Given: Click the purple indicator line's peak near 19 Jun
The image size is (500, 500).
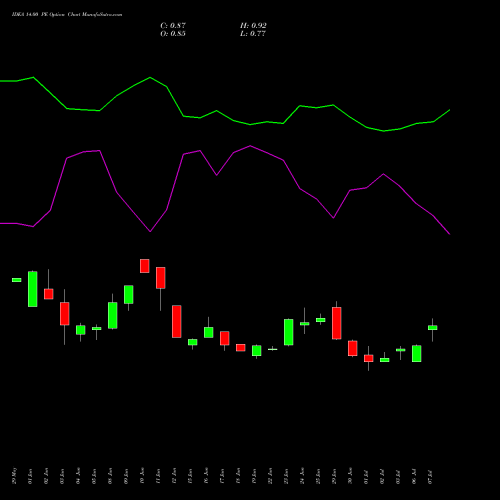Looking at the screenshot, I should (x=250, y=146).
